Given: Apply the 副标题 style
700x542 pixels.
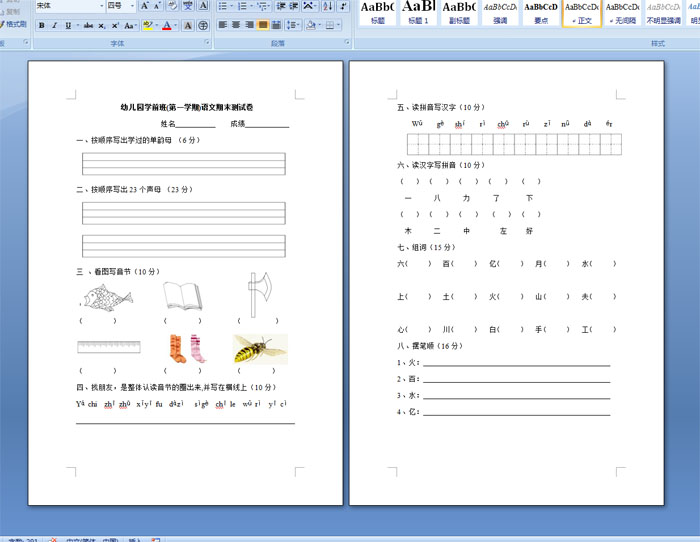Looking at the screenshot, I should (x=459, y=13).
